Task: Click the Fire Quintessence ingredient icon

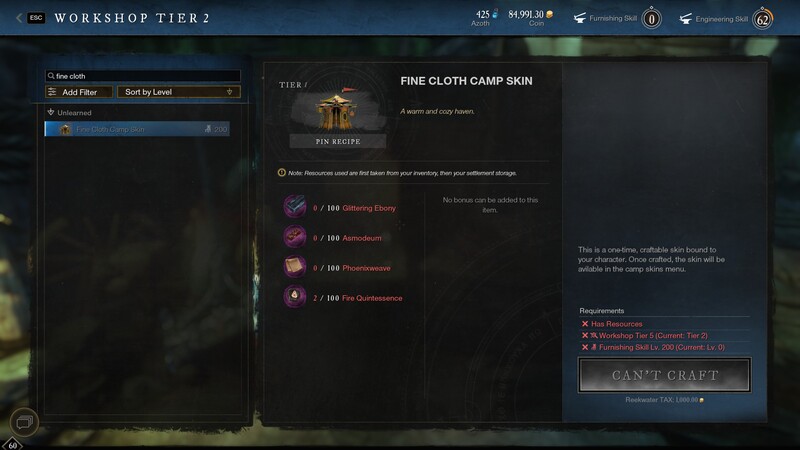Action: pyautogui.click(x=295, y=297)
